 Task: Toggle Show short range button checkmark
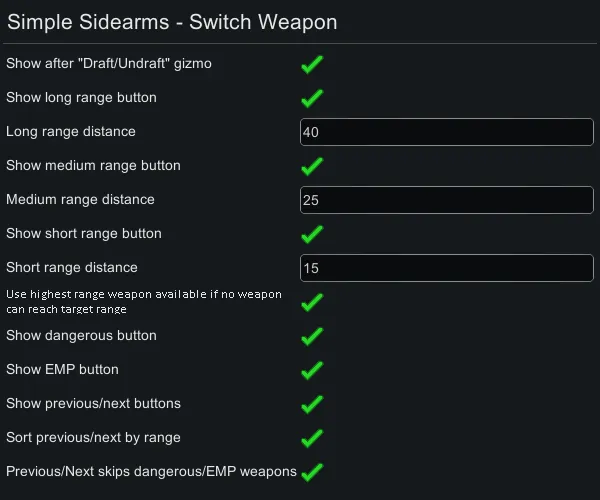[312, 234]
